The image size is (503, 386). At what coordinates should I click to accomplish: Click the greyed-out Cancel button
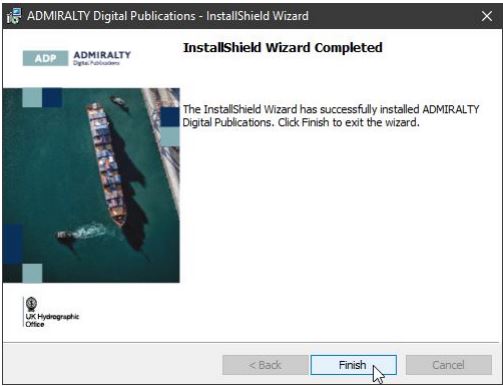click(449, 365)
